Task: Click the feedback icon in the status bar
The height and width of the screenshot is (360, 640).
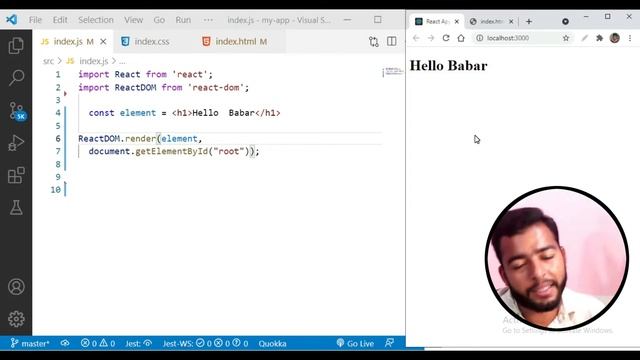Action: (389, 343)
